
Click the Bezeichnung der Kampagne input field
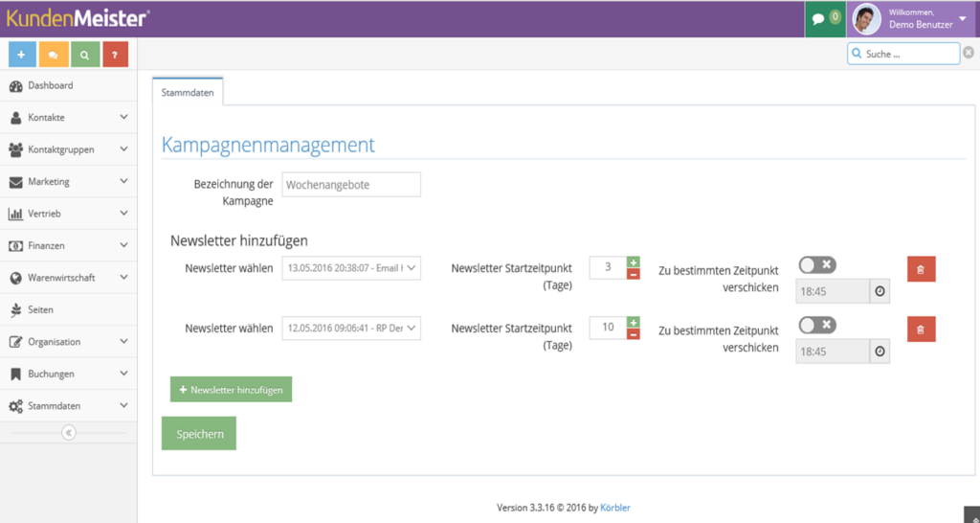click(x=351, y=185)
